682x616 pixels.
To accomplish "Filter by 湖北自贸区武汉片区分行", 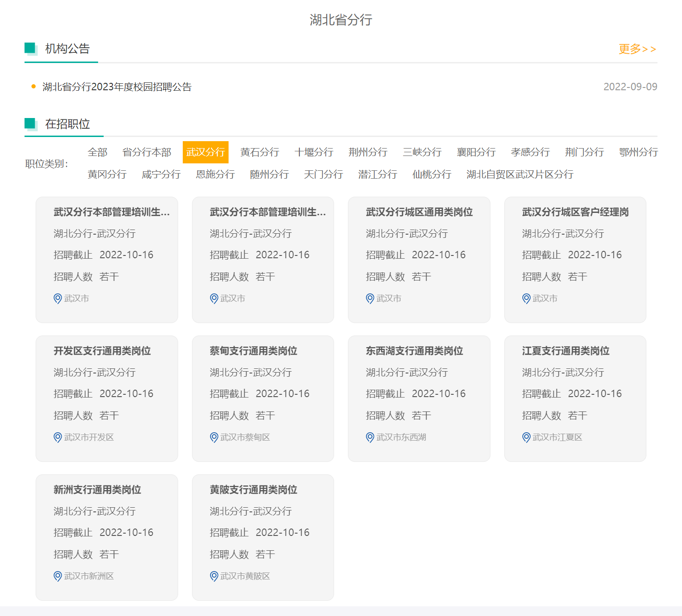I will click(x=520, y=174).
